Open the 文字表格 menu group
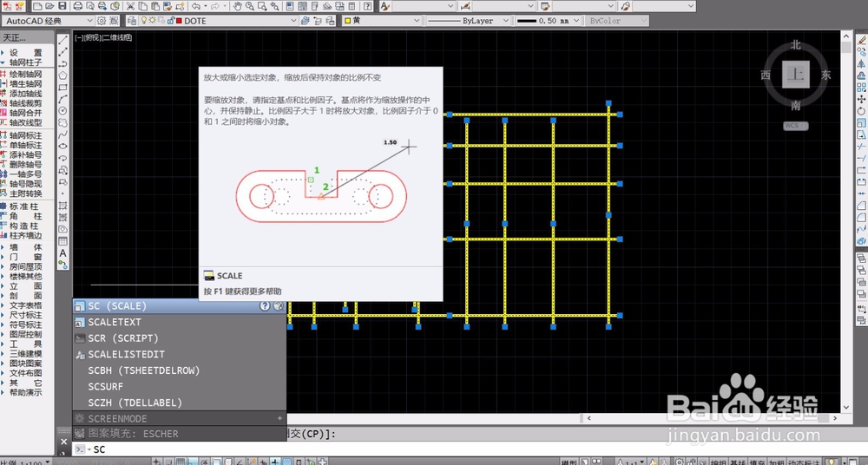Screen dimensions: 868x465 tap(26, 305)
